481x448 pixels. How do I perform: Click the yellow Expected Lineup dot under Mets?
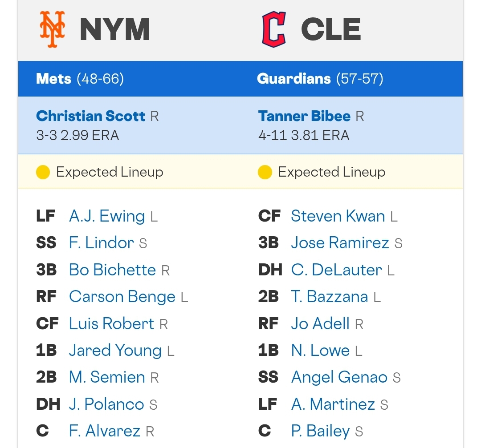[43, 172]
